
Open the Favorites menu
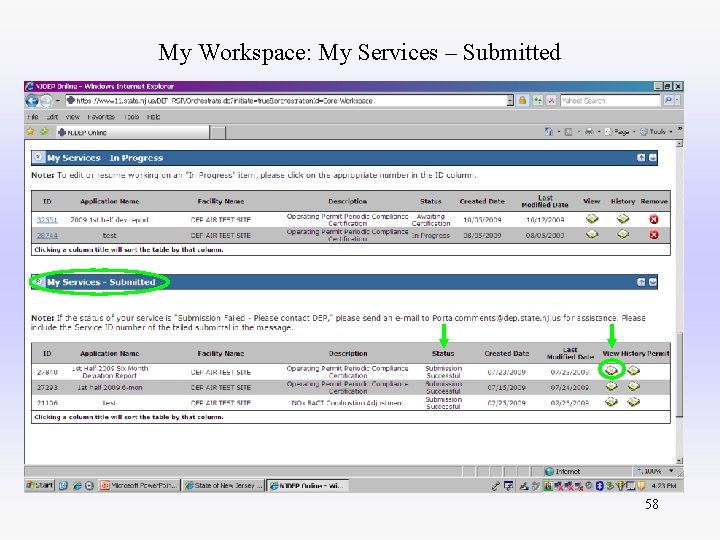coord(101,117)
